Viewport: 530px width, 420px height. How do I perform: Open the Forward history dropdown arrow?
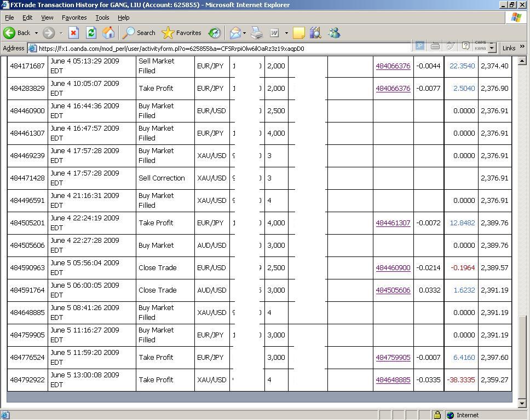(61, 33)
